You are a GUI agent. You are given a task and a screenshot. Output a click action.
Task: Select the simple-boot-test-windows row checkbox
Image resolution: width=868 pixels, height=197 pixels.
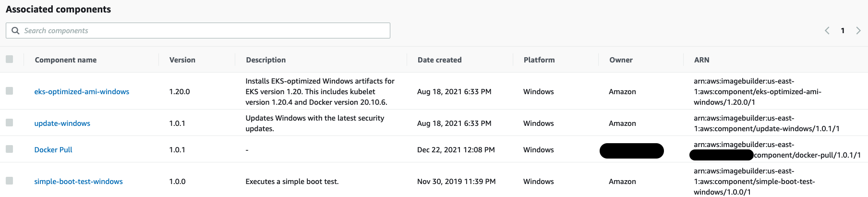tap(10, 181)
